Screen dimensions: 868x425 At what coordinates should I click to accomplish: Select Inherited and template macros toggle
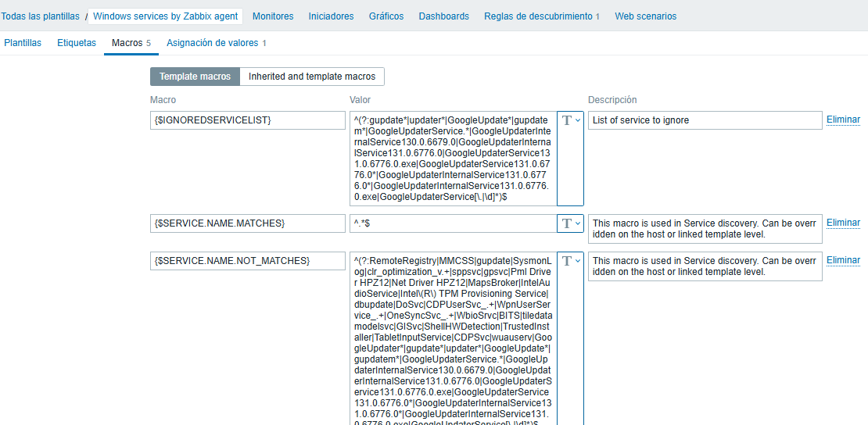pyautogui.click(x=312, y=77)
